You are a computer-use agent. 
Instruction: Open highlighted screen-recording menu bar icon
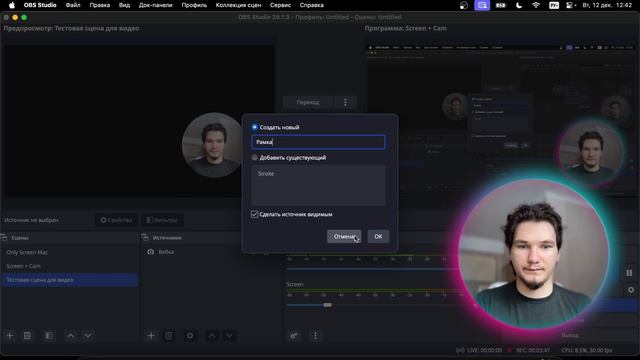tap(482, 5)
